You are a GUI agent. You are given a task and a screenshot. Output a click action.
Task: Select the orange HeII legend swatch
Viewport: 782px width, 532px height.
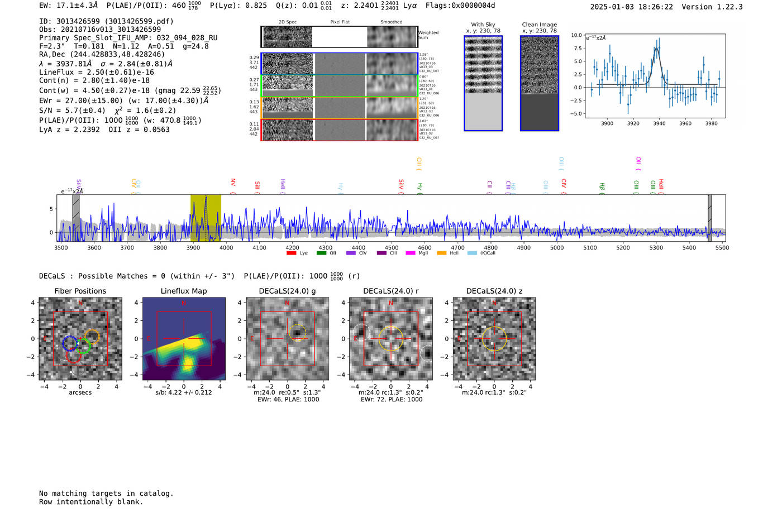(x=441, y=253)
